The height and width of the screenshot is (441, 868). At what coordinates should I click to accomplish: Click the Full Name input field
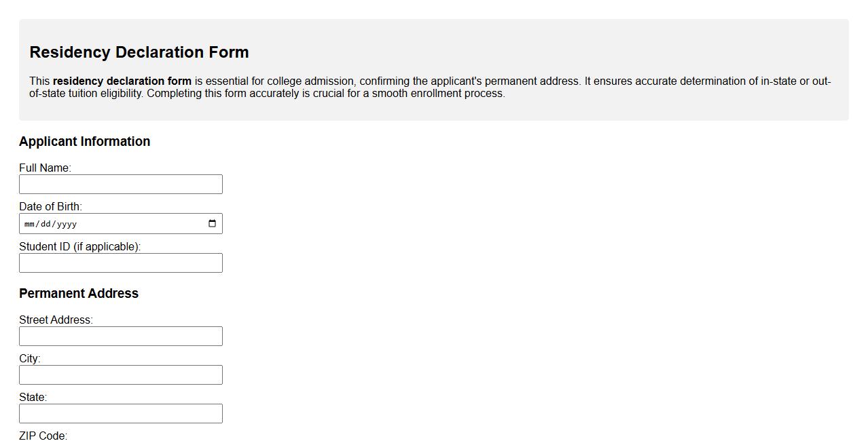tap(121, 184)
